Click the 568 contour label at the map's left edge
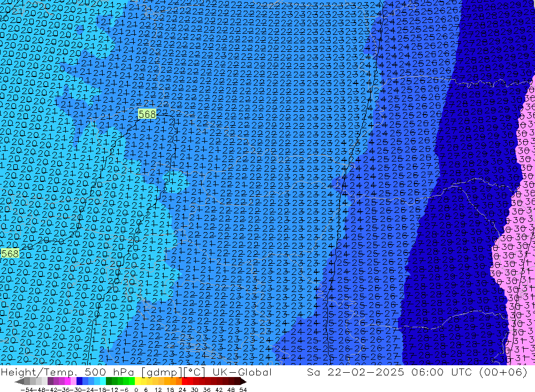This screenshot has height=392, width=535. click(x=9, y=253)
